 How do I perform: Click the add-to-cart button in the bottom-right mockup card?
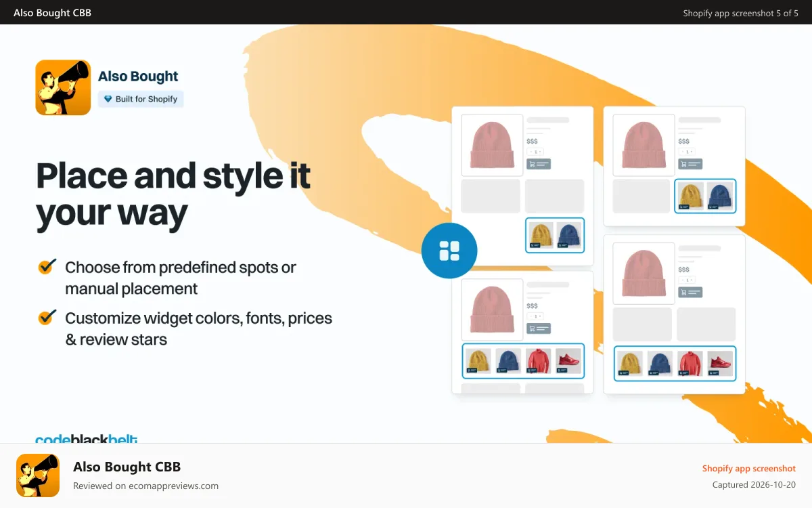[690, 293]
